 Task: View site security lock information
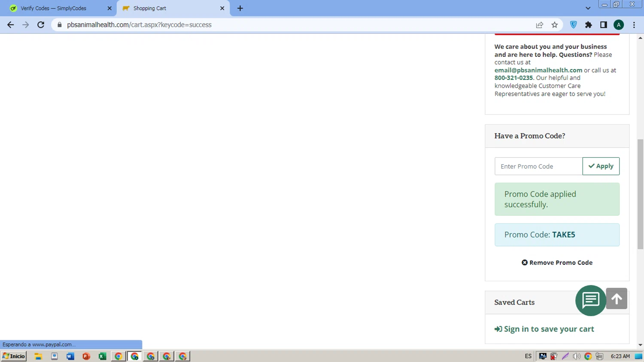[x=60, y=25]
